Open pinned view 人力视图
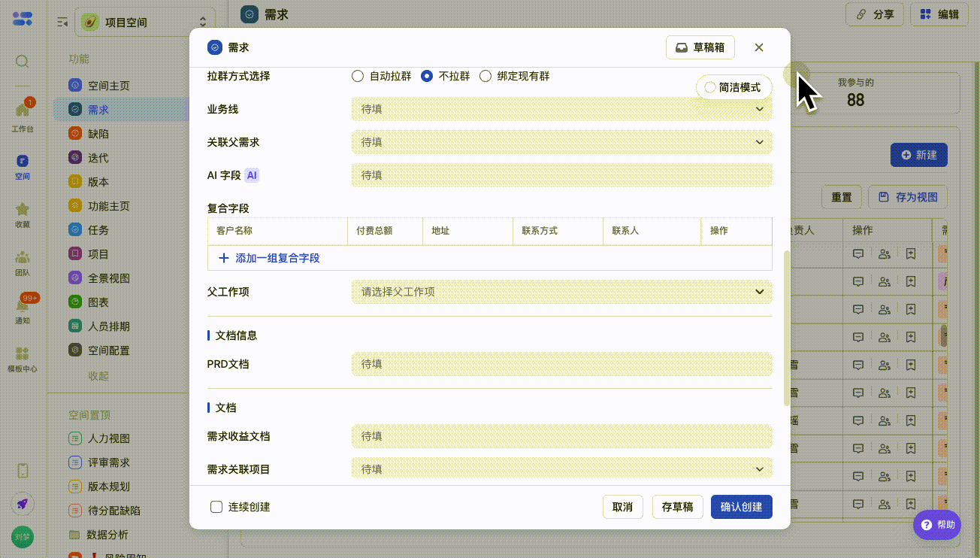 [108, 438]
